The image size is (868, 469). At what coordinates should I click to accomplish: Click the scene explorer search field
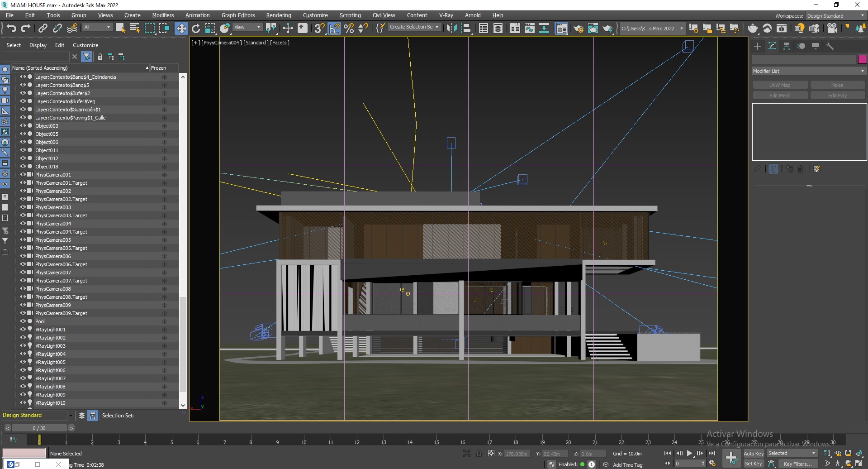(x=36, y=57)
